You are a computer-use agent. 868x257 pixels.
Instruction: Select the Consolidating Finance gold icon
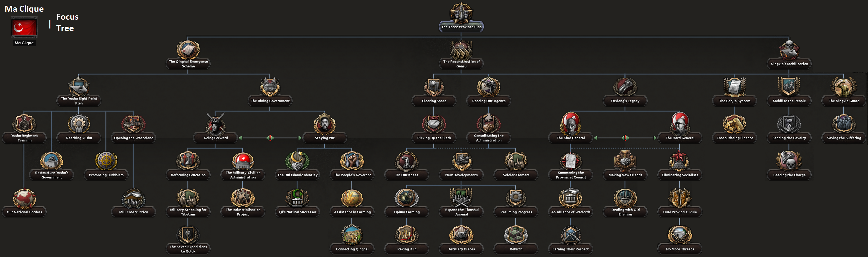pos(735,124)
